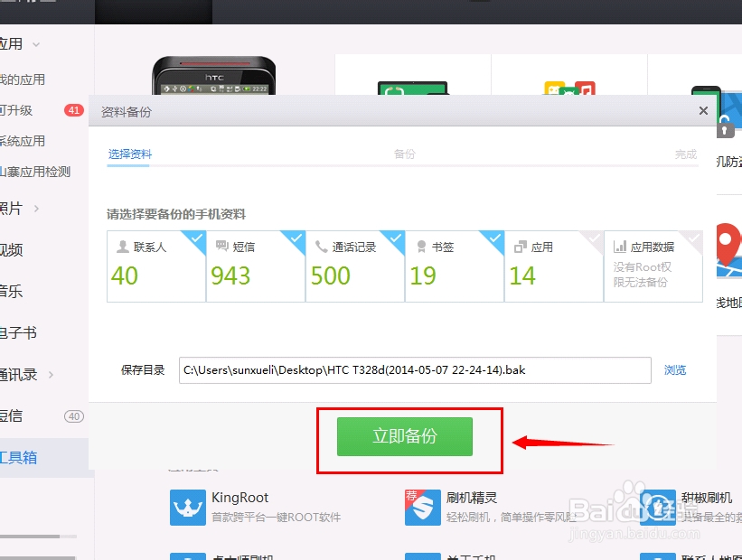Click the 943 SMS count value

230,275
